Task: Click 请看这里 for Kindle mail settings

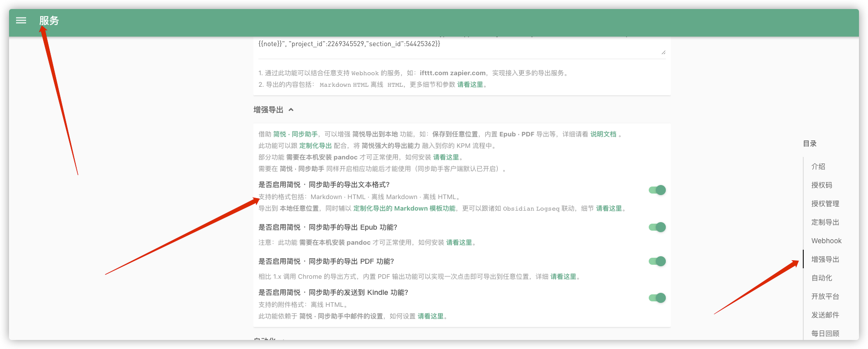Action: [x=430, y=316]
